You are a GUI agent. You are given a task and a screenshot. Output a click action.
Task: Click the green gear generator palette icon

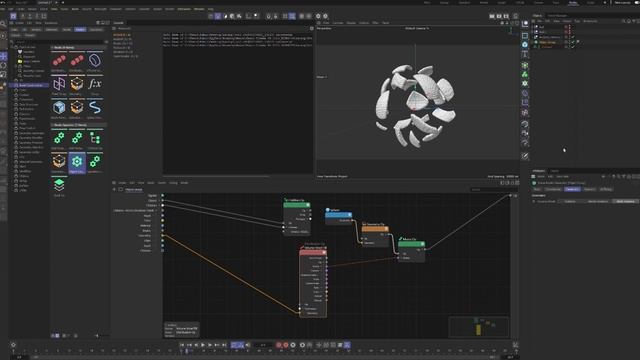click(x=525, y=84)
